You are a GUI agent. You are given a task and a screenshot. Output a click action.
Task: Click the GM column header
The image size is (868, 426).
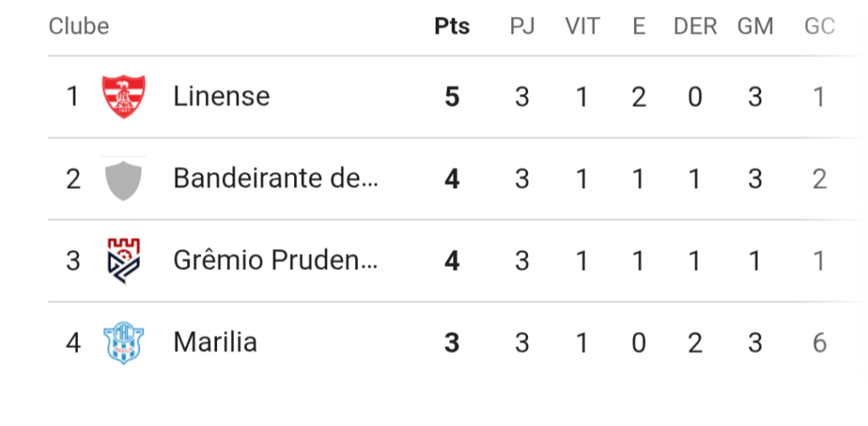755,26
